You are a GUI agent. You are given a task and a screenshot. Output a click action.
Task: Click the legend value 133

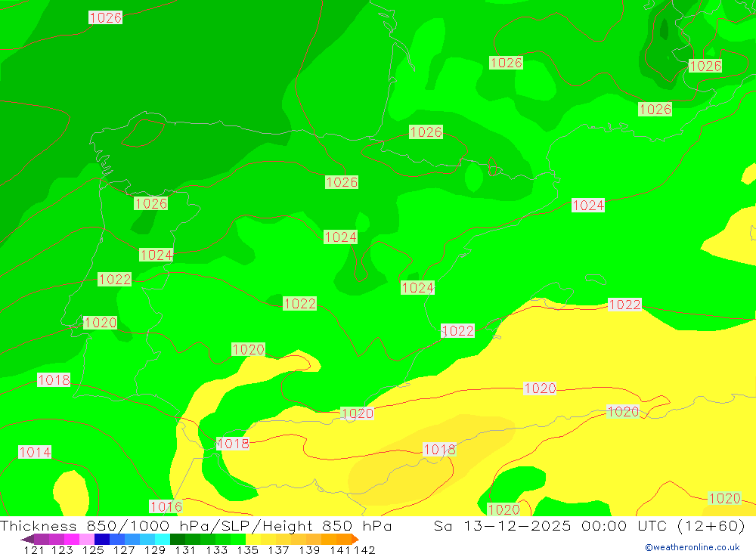[x=216, y=549]
